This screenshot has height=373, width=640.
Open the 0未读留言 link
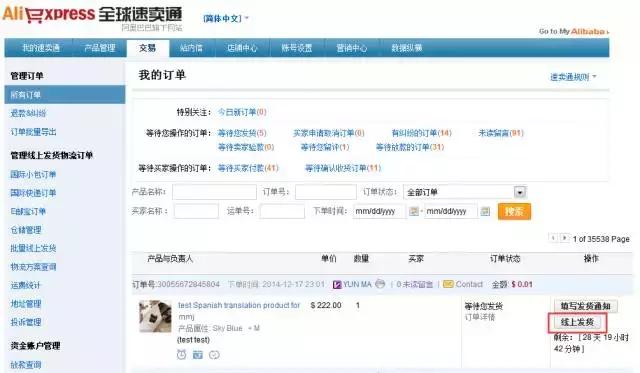[x=414, y=284]
